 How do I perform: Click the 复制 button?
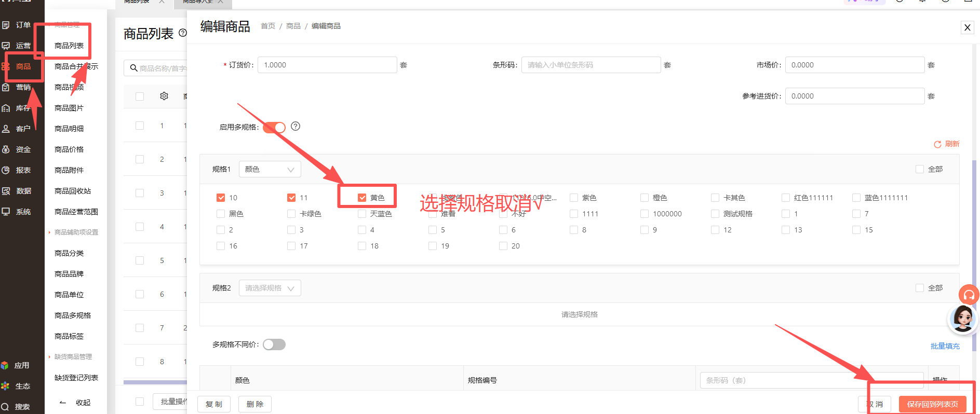(213, 404)
